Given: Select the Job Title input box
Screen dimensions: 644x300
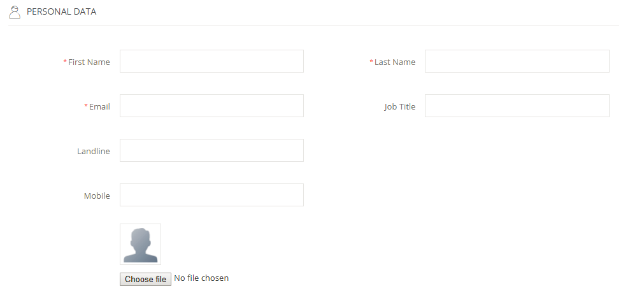Looking at the screenshot, I should (x=517, y=106).
